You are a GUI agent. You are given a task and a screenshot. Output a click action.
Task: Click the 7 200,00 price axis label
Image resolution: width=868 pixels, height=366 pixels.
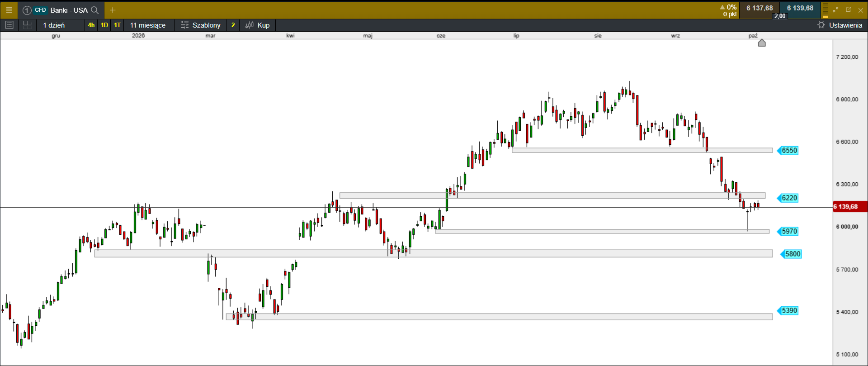pyautogui.click(x=847, y=57)
